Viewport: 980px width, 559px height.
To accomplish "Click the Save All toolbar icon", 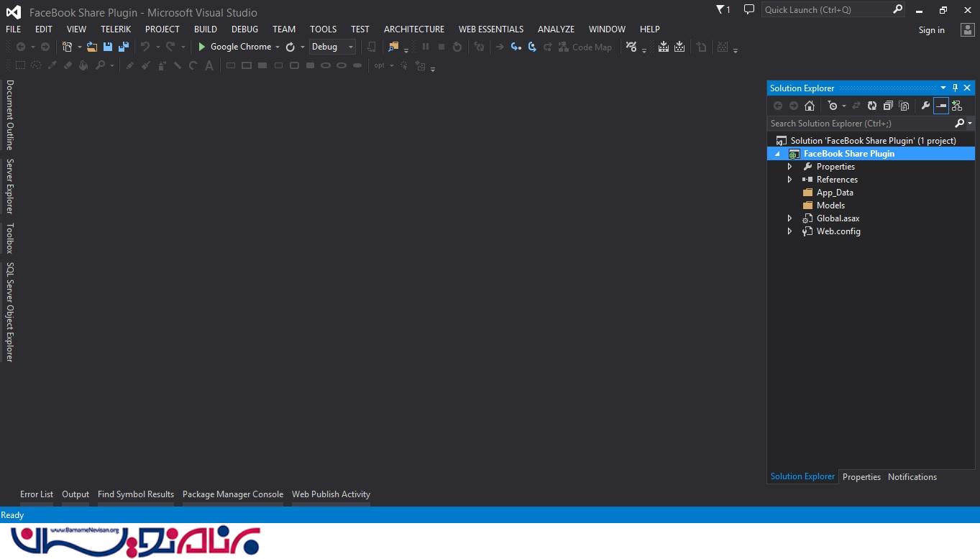I will click(x=124, y=47).
